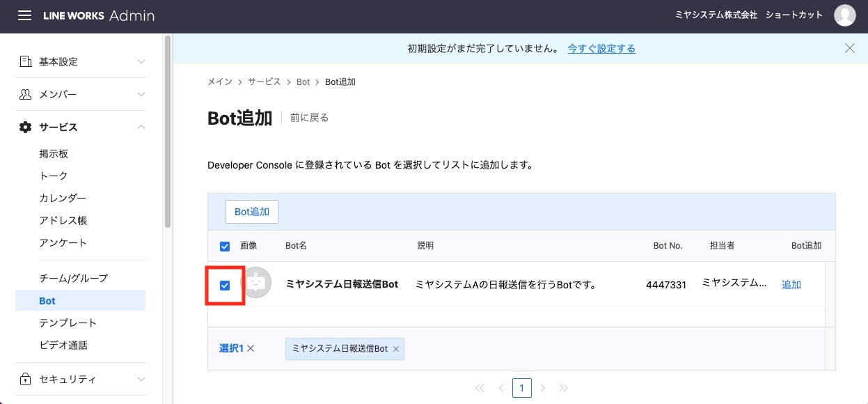Click the Bot名 column header
The width and height of the screenshot is (868, 404).
coord(297,246)
